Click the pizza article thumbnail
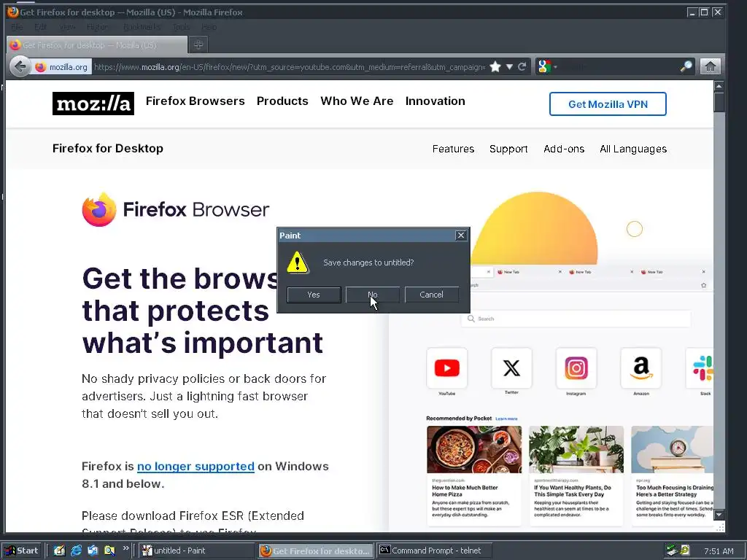 click(x=474, y=449)
